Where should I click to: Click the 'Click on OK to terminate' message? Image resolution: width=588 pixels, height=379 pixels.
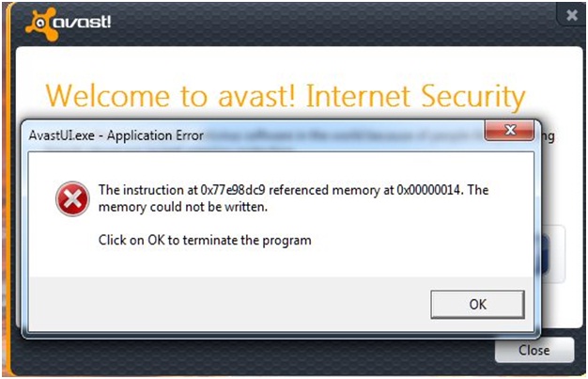coord(205,240)
